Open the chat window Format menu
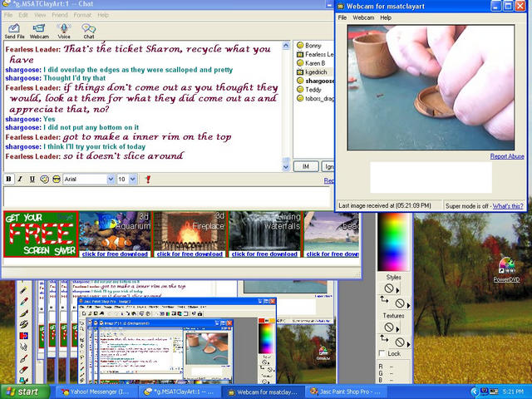Viewport: 532px width, 399px height. [x=82, y=15]
